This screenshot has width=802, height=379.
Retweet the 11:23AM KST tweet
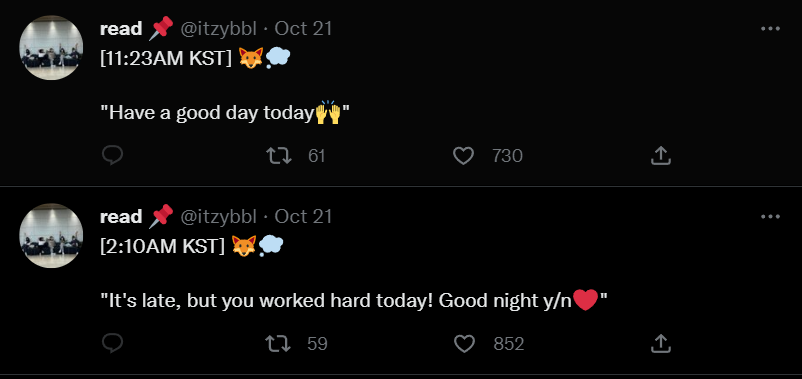tap(279, 155)
